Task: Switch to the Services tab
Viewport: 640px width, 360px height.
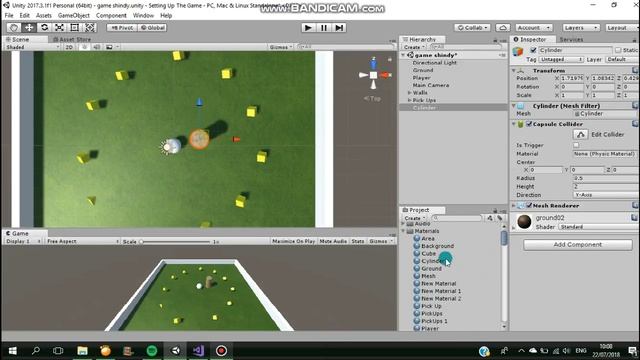Action: point(571,39)
